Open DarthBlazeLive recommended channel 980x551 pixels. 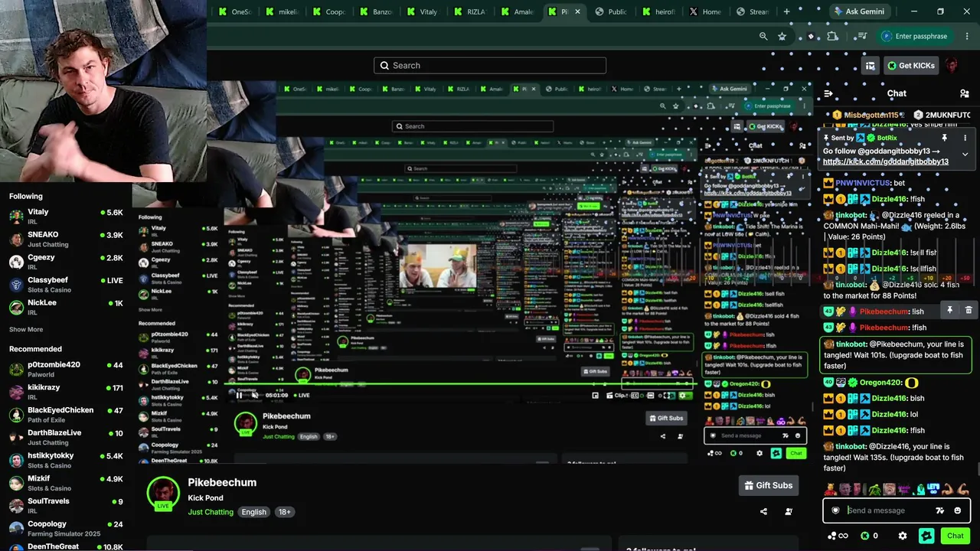(x=66, y=438)
